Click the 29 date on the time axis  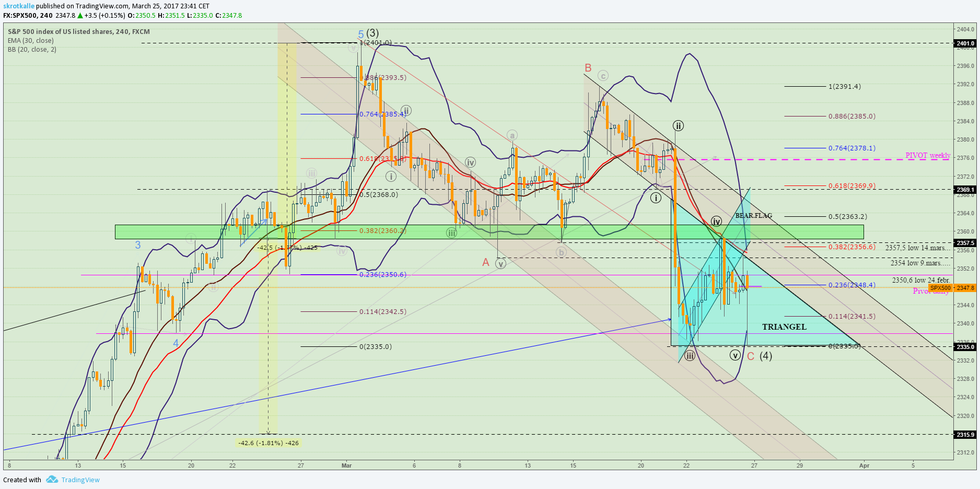point(800,465)
